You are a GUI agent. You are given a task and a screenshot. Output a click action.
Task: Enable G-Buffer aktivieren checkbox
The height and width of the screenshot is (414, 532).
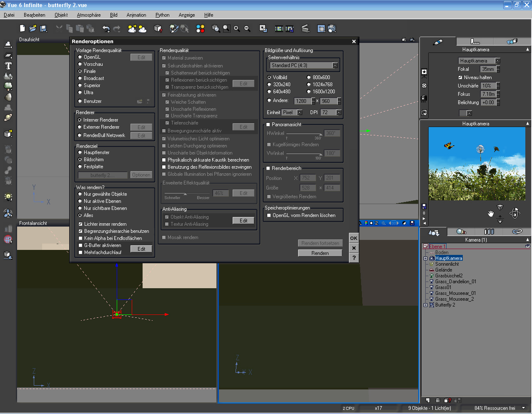80,245
